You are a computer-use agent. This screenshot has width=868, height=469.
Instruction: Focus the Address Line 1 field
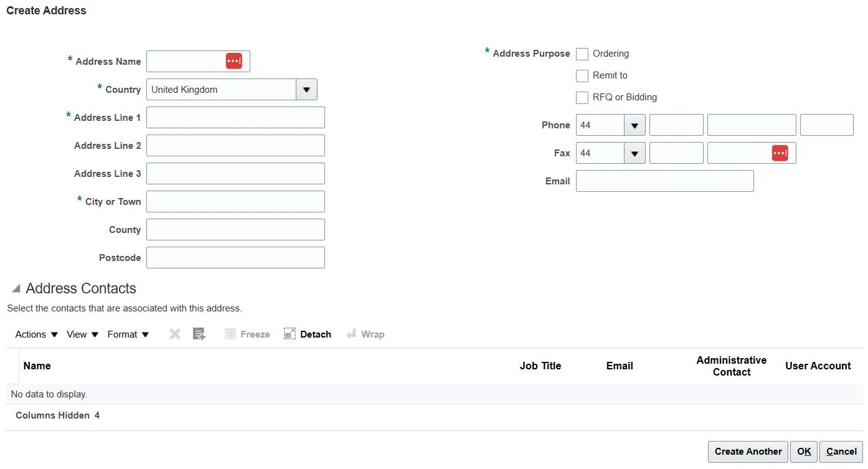pos(235,118)
